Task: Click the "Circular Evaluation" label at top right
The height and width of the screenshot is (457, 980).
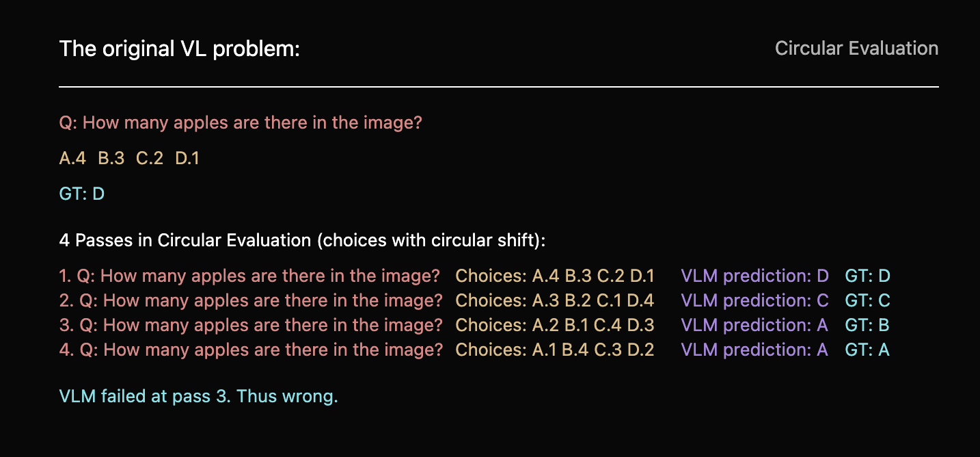Action: click(856, 49)
